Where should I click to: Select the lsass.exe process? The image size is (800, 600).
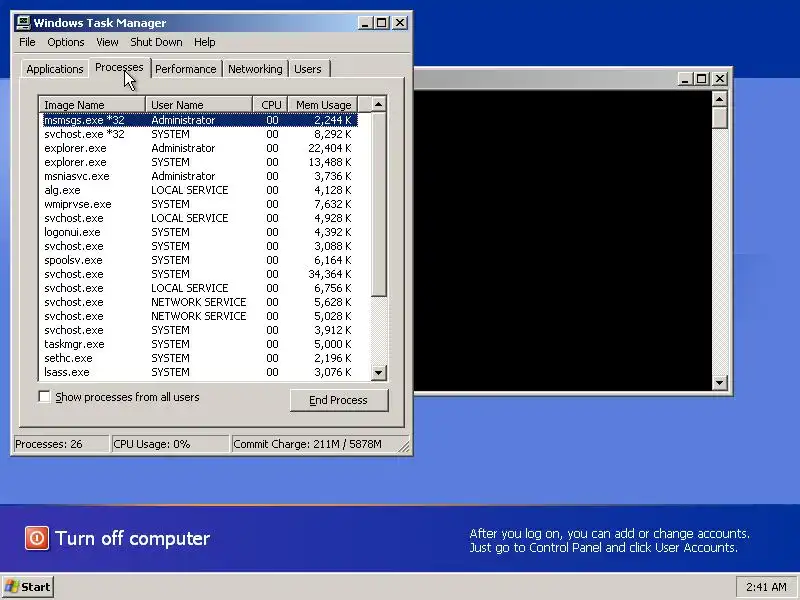tap(199, 372)
